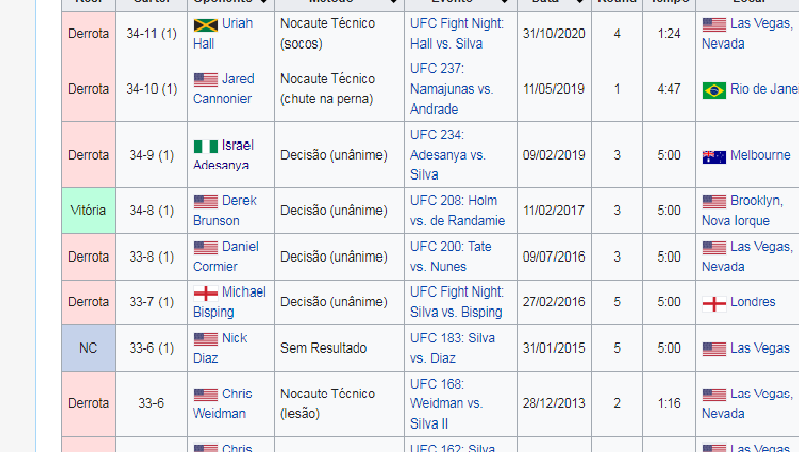This screenshot has width=799, height=452.
Task: Click the Londres location link
Action: [x=753, y=302]
